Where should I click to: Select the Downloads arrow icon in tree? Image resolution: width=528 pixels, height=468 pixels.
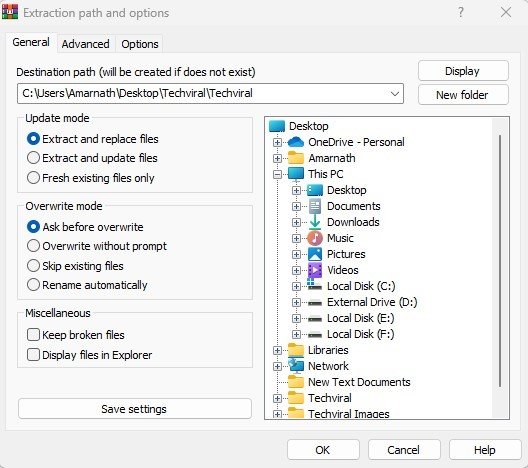tap(315, 222)
